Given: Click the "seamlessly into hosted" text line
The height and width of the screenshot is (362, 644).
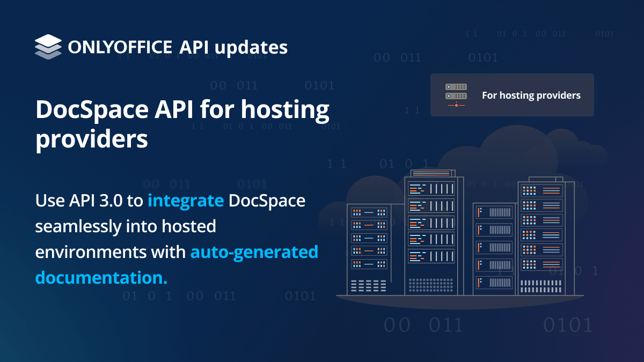Looking at the screenshot, I should pos(126,226).
